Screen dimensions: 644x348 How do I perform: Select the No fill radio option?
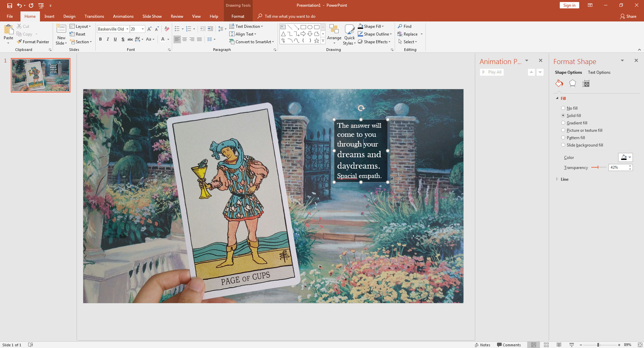point(563,108)
